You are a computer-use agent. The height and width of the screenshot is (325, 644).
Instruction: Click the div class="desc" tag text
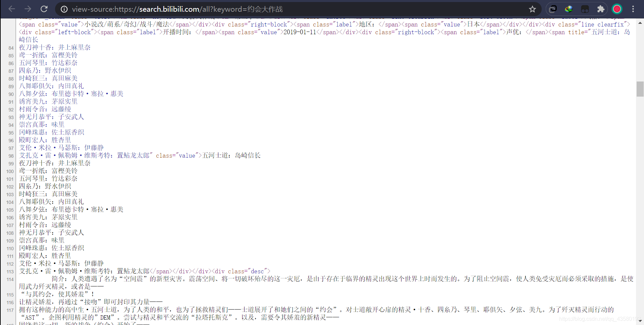[241, 271]
